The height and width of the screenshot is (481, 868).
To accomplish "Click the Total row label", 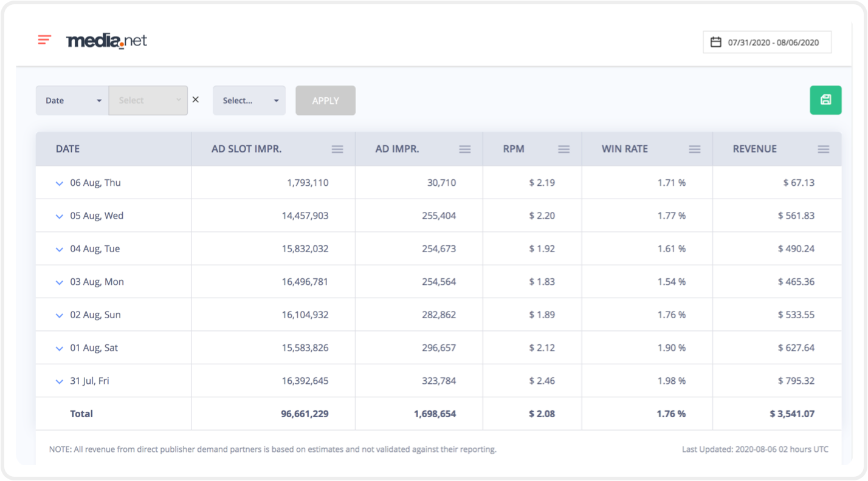I will (81, 414).
